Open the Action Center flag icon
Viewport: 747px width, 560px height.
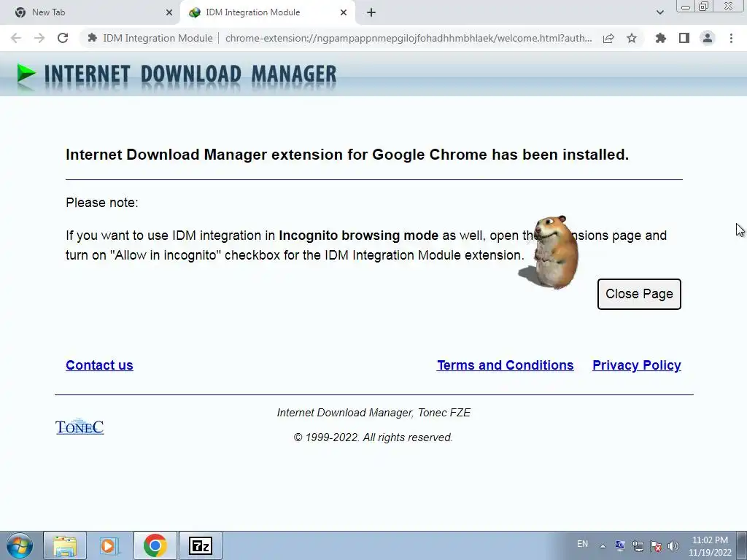(656, 546)
